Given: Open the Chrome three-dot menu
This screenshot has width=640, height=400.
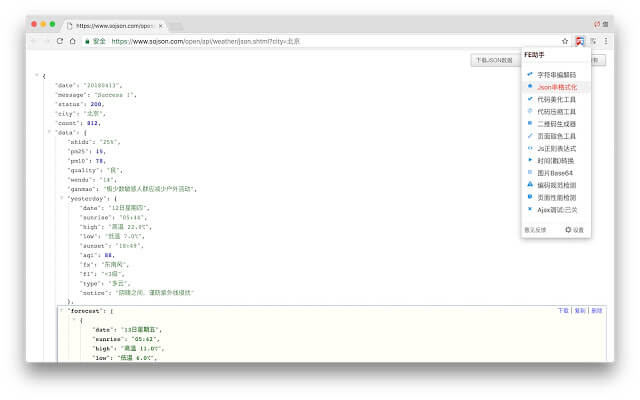Looking at the screenshot, I should 606,41.
